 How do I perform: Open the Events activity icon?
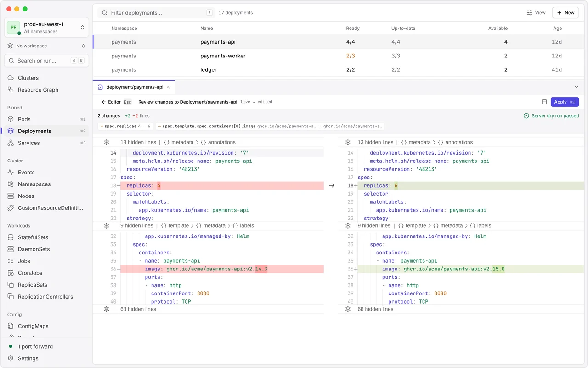coord(11,172)
